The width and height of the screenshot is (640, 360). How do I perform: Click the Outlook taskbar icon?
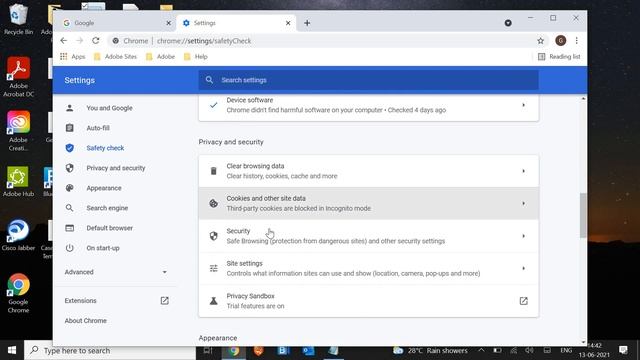click(x=309, y=351)
